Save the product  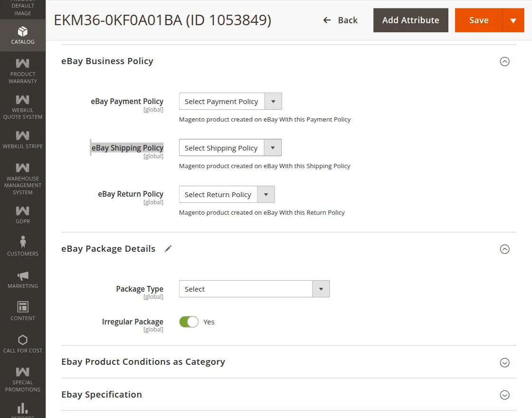pyautogui.click(x=479, y=20)
